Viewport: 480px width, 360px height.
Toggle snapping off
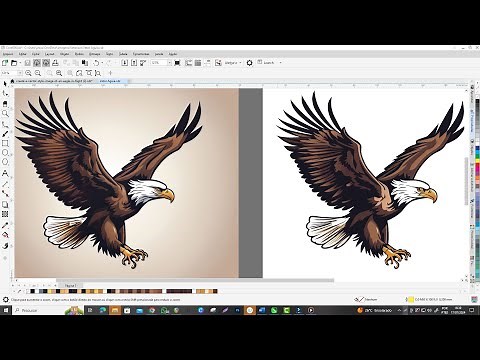[218, 63]
